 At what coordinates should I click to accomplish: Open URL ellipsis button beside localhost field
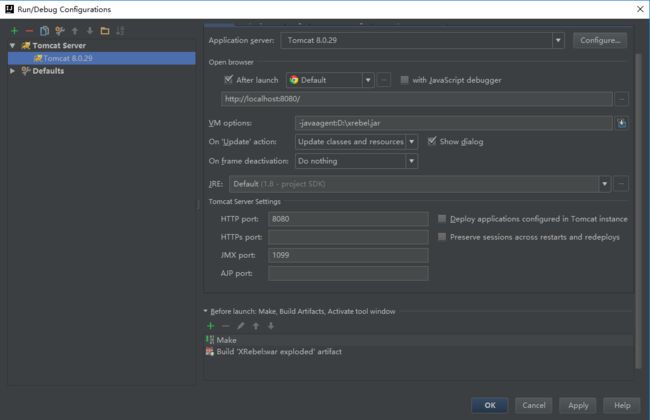(x=621, y=99)
